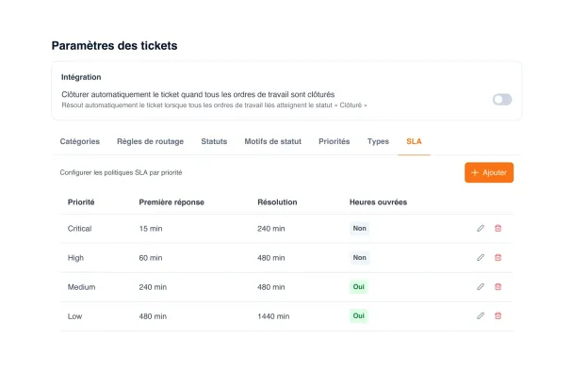Click the 480 min resolution in Medium row
Viewport: 588px width, 370px height.
[271, 287]
